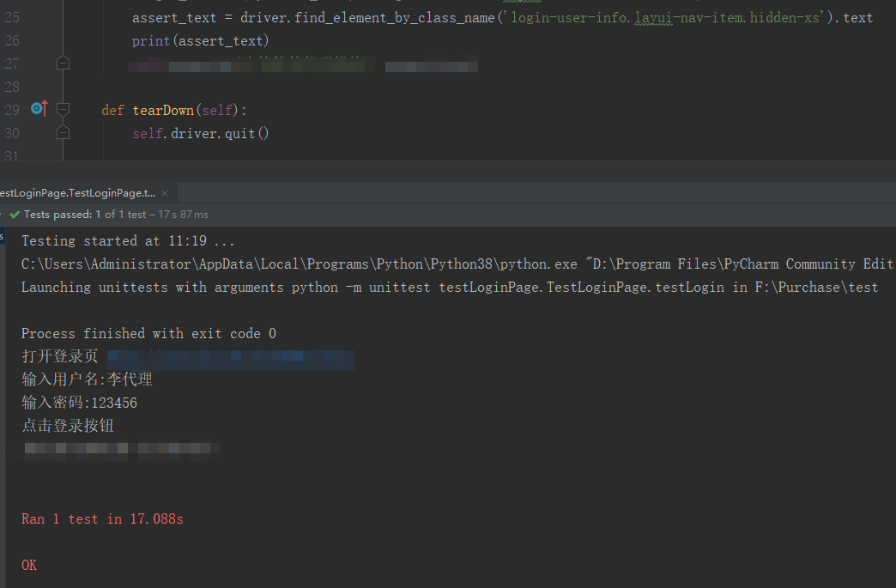Click the red 'OK' result line
The width and height of the screenshot is (896, 588).
coord(29,565)
